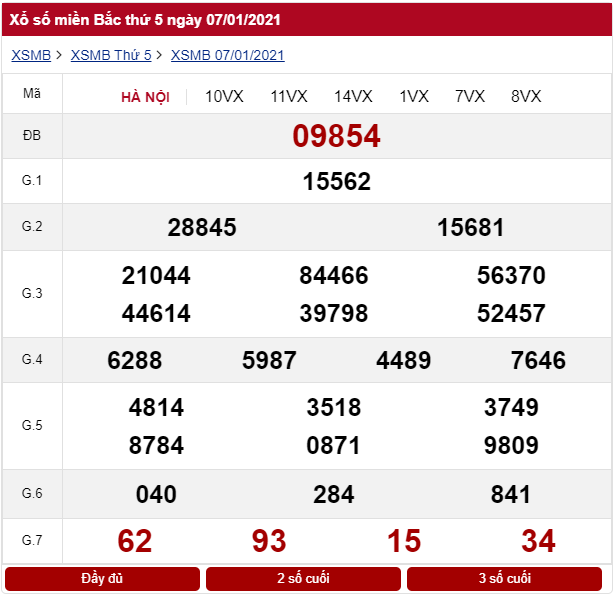Select the G.3 number 84466
Viewport: 613px width, 596px height.
click(334, 275)
